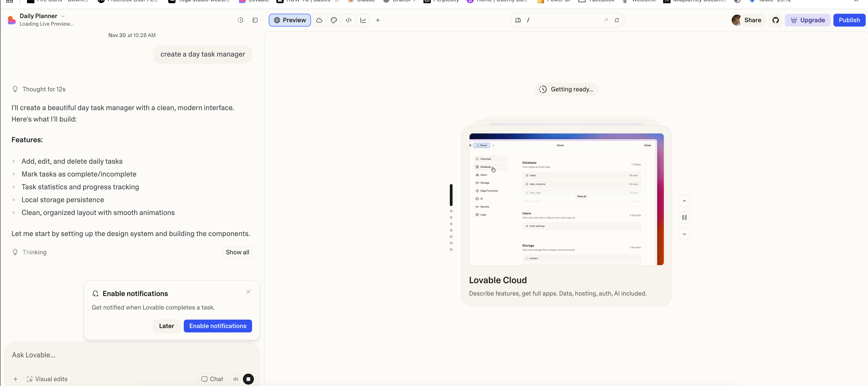
Task: Select the Preview tab
Action: [290, 20]
